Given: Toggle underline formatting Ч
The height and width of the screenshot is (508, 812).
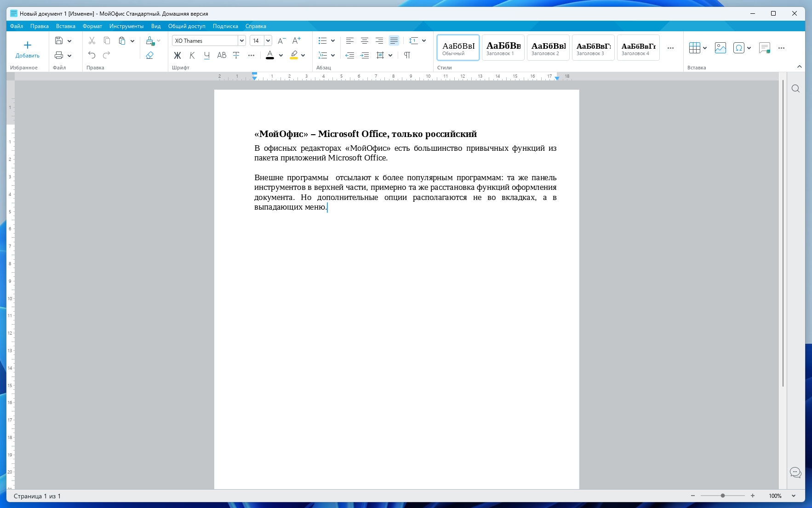Looking at the screenshot, I should [x=207, y=55].
